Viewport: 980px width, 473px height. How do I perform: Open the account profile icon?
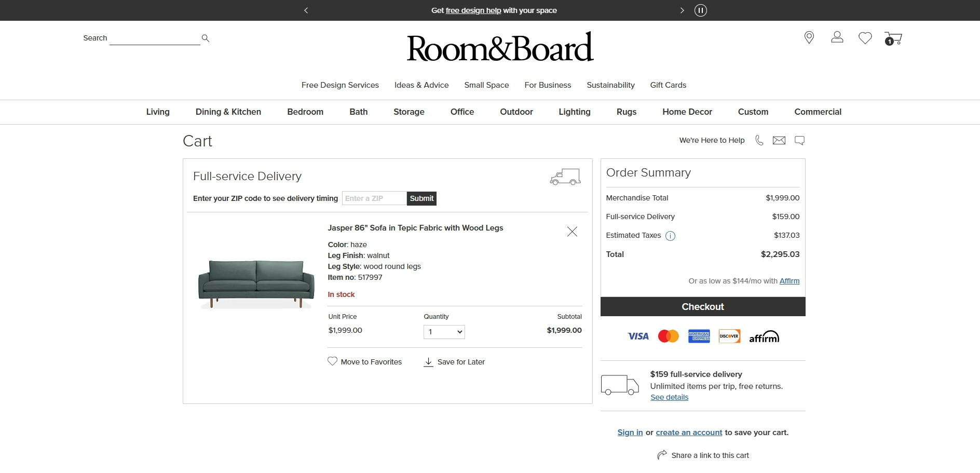coord(837,37)
